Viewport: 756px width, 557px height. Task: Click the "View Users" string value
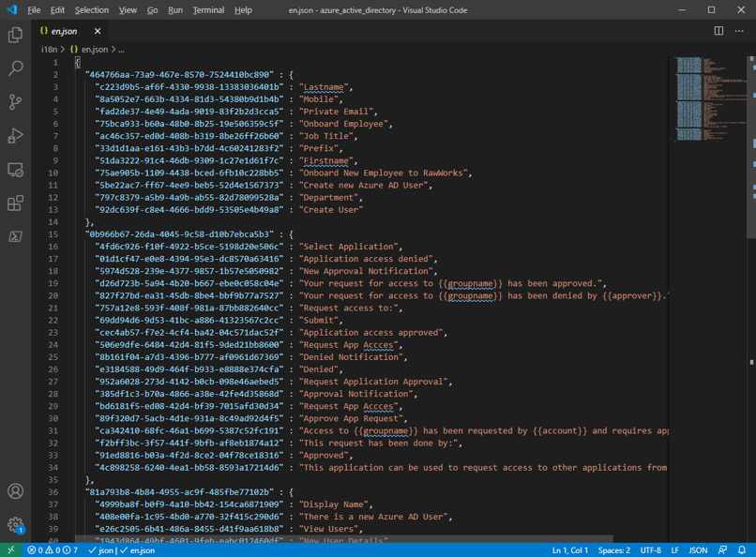pyautogui.click(x=329, y=529)
